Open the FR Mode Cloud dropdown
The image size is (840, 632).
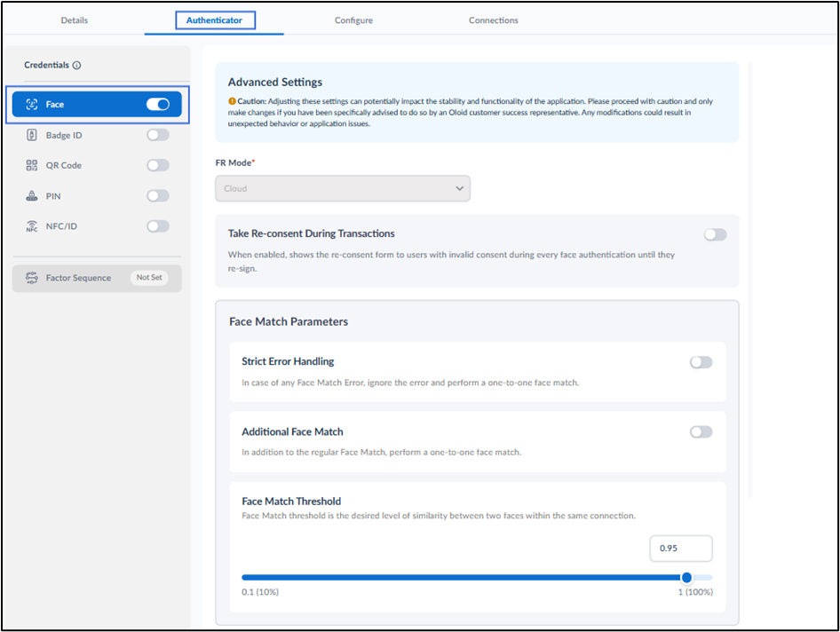(343, 188)
